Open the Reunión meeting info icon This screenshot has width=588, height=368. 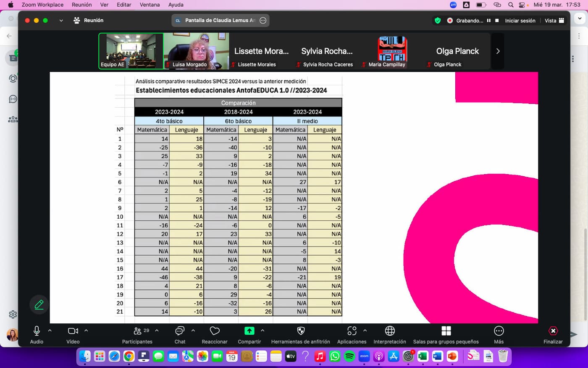point(77,20)
